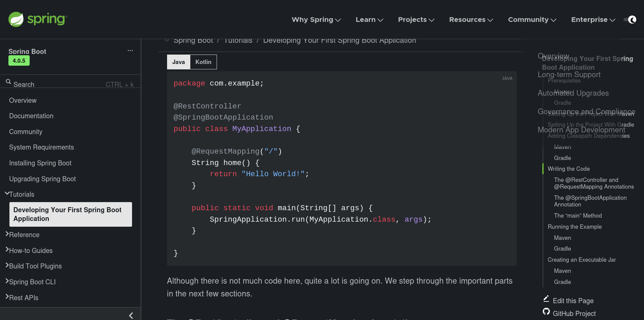Open the Community dropdown in header
The height and width of the screenshot is (320, 644).
(x=532, y=20)
